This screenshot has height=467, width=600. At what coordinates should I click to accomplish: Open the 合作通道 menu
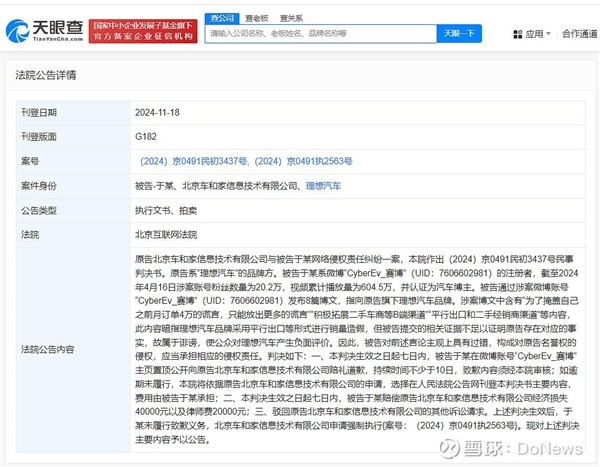579,33
